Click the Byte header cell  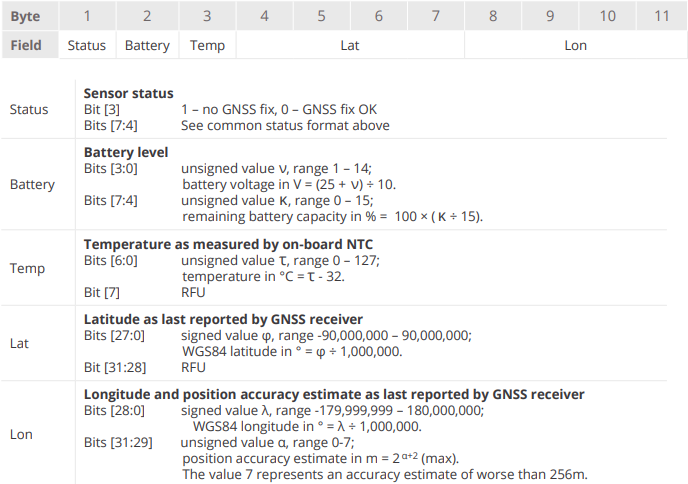pyautogui.click(x=26, y=16)
